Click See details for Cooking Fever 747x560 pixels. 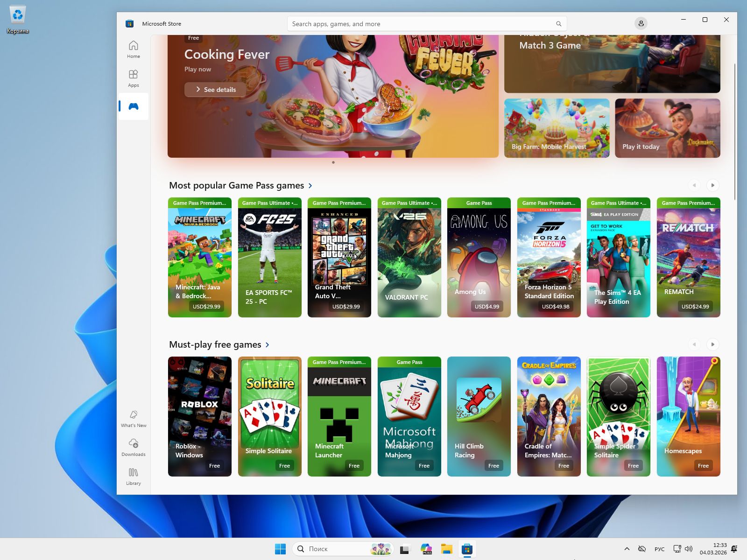[215, 90]
